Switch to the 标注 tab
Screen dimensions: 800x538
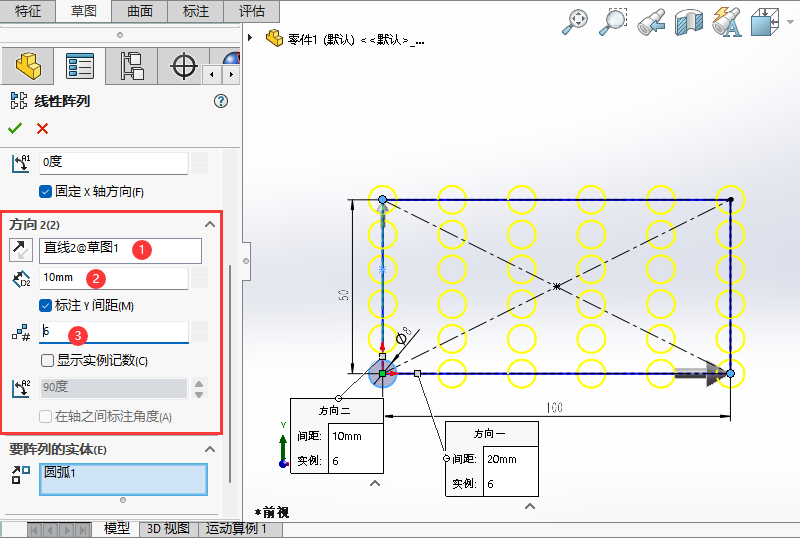click(196, 11)
